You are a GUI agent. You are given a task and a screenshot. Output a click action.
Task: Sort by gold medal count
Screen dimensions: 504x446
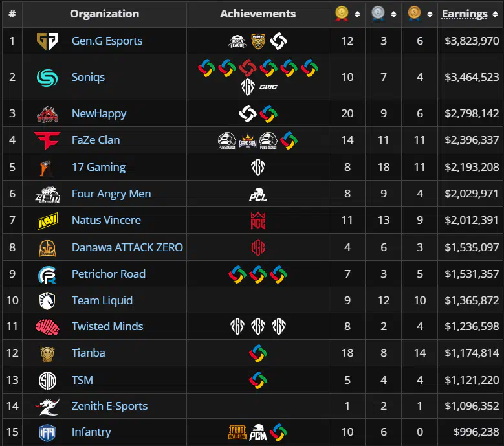357,14
